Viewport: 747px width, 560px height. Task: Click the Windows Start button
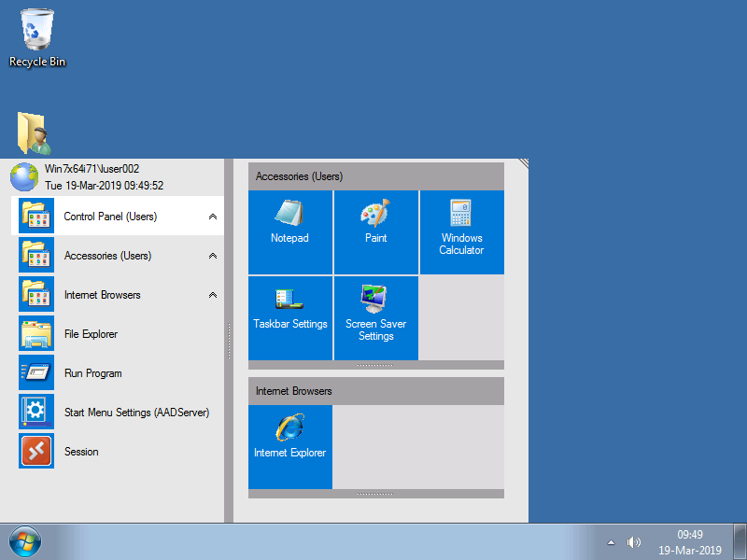[x=24, y=541]
